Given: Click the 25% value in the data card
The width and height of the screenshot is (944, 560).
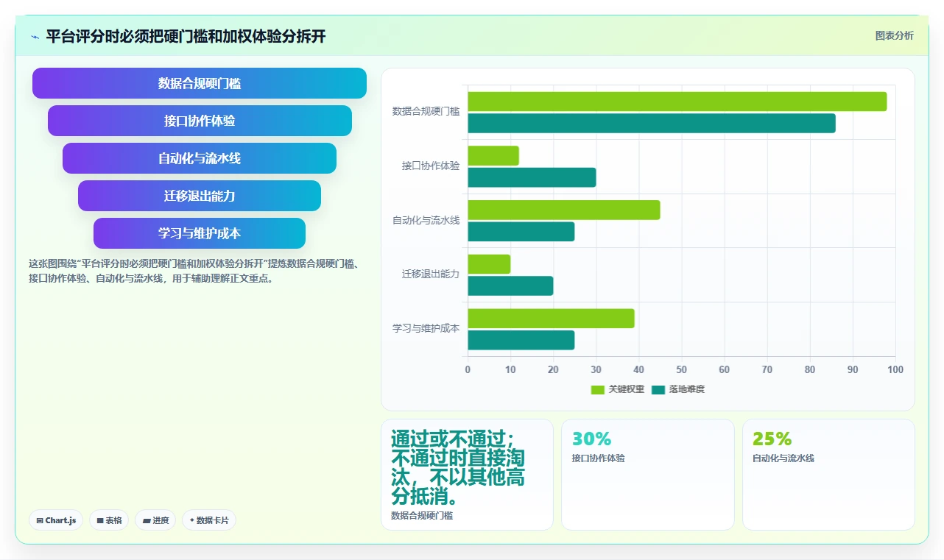Looking at the screenshot, I should click(772, 439).
